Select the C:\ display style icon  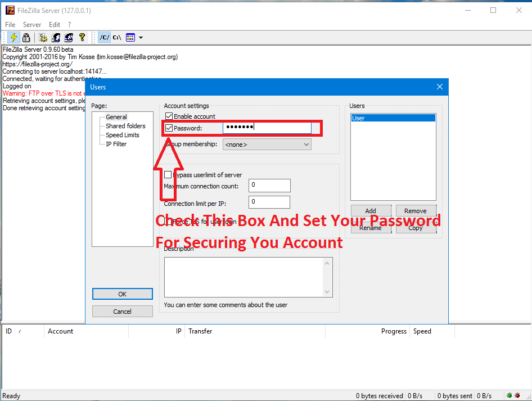pyautogui.click(x=117, y=37)
